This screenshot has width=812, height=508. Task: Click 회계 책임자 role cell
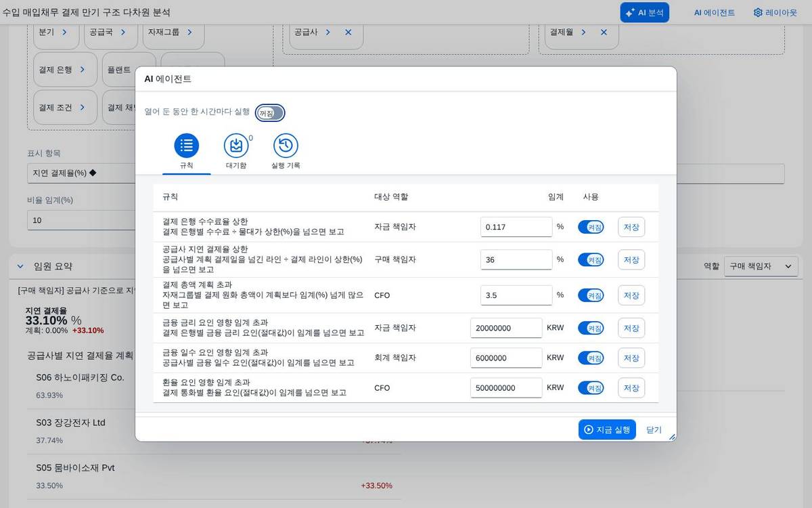(395, 358)
